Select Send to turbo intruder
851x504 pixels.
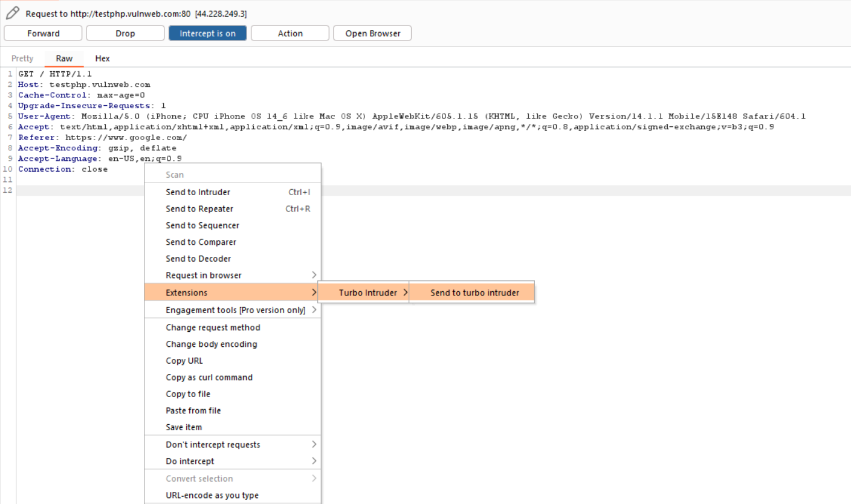click(x=474, y=292)
